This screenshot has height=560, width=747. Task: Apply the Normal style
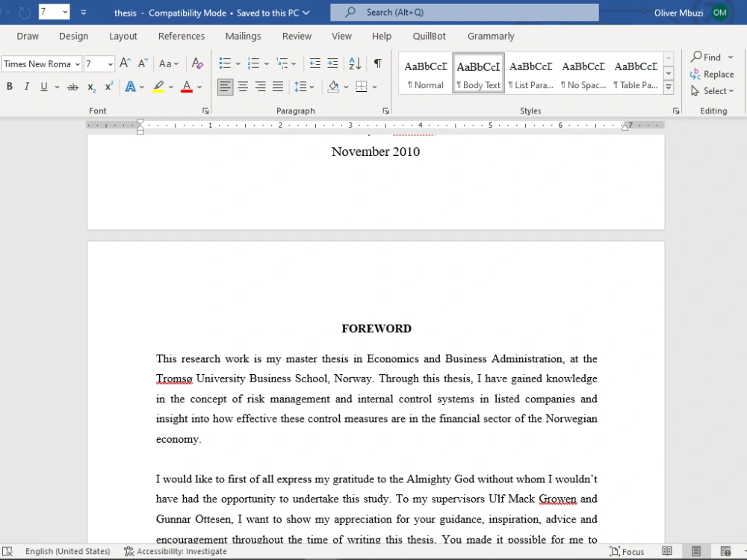click(426, 74)
